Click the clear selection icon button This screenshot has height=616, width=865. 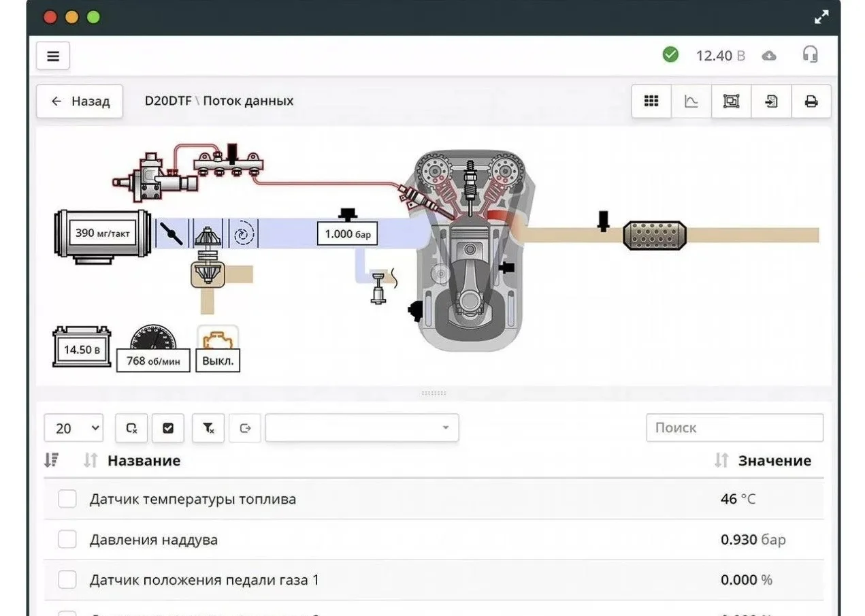(132, 428)
